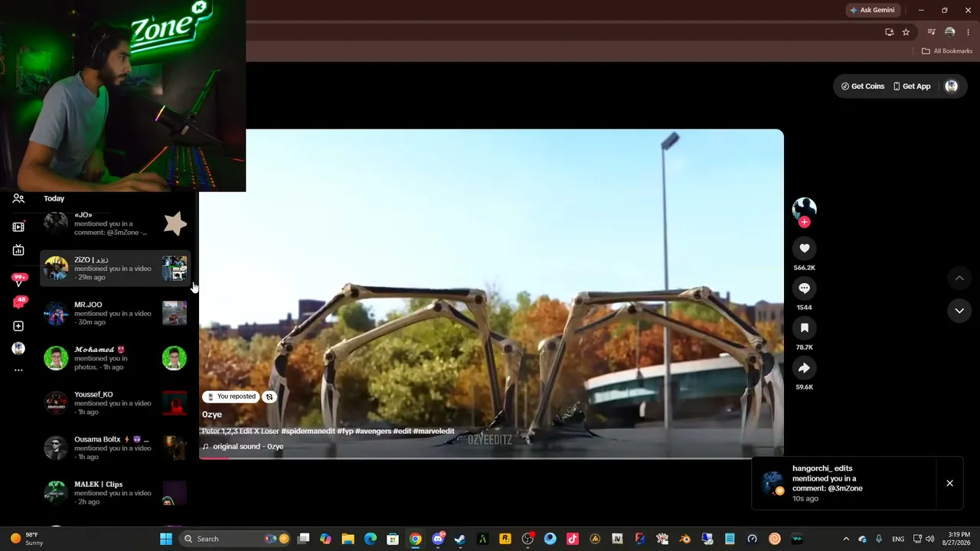The image size is (980, 551).
Task: Open the LIVE icon in TikTok sidebar
Action: 18,250
